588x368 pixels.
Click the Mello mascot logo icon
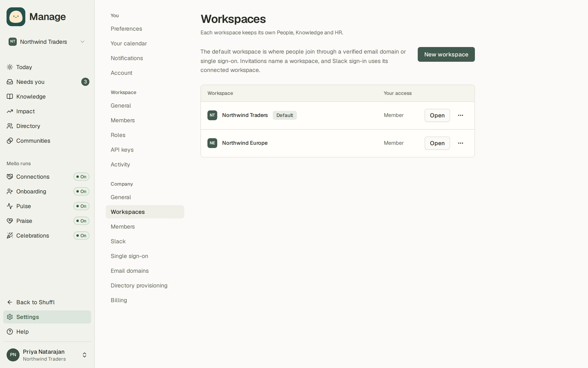point(16,17)
